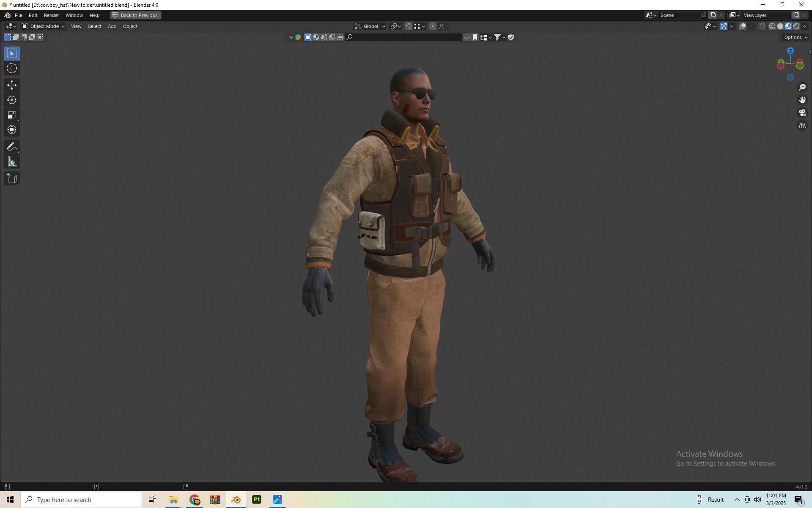Select the Add Cube tool
Screen dimensions: 812x508
[12, 179]
